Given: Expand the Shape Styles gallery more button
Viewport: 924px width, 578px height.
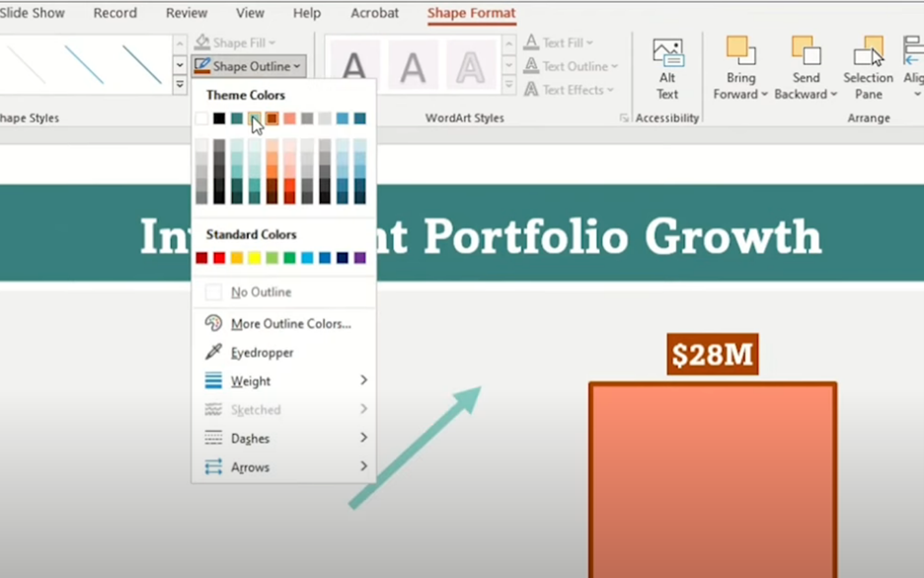Looking at the screenshot, I should point(179,86).
